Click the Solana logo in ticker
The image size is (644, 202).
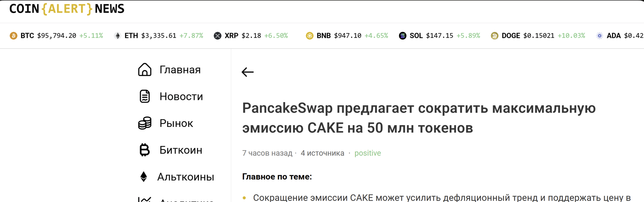pyautogui.click(x=403, y=36)
